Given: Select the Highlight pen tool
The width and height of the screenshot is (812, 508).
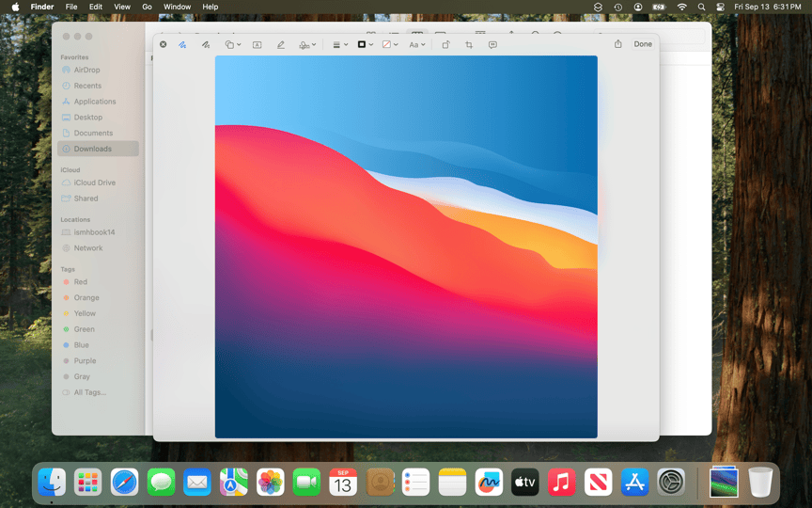Looking at the screenshot, I should pyautogui.click(x=281, y=44).
